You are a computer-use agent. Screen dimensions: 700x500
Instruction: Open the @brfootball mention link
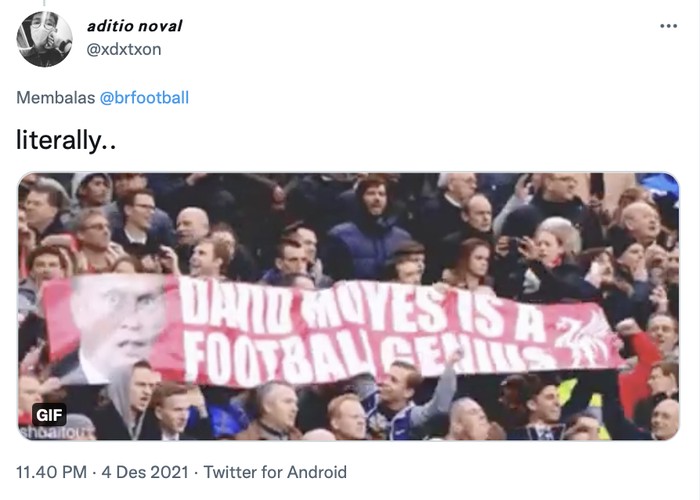click(148, 97)
